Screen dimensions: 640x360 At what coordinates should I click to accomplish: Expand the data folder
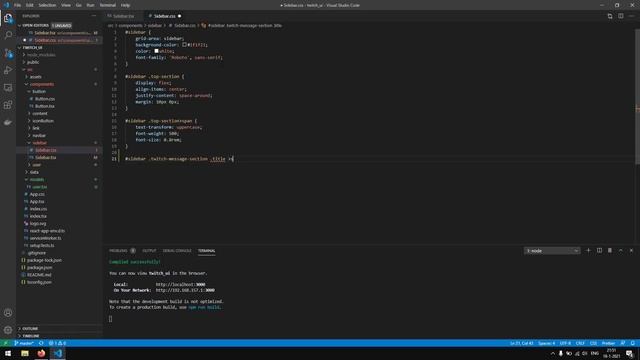point(34,172)
